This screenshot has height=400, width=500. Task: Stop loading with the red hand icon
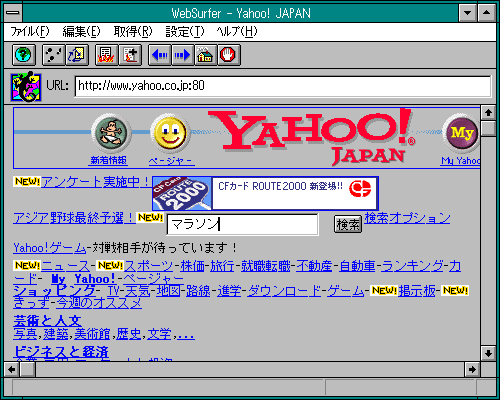click(229, 55)
